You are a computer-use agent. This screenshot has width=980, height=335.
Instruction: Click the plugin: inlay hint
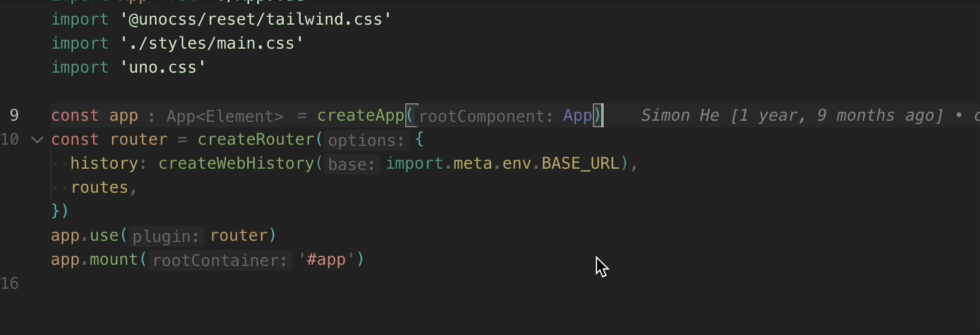166,236
